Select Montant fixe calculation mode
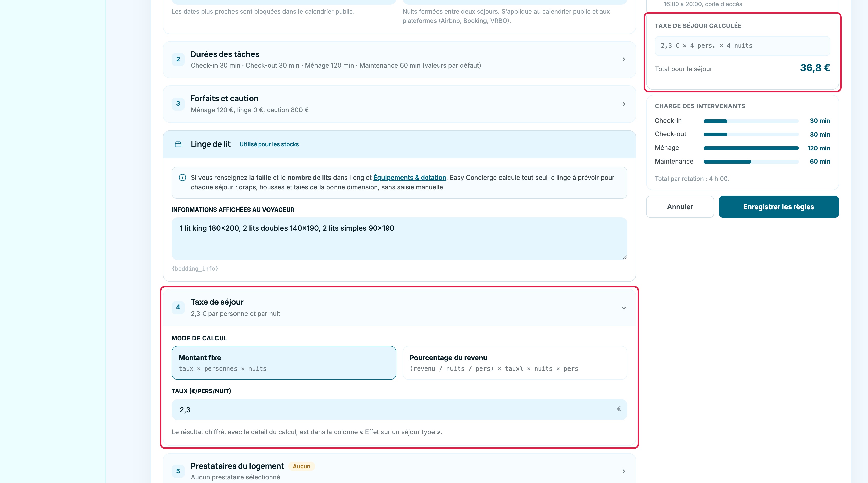 [284, 363]
